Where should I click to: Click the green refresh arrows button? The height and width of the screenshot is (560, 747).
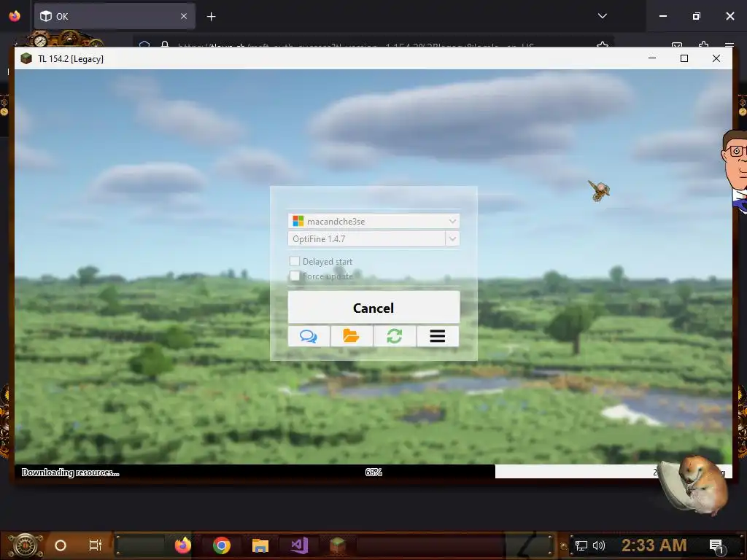coord(395,336)
